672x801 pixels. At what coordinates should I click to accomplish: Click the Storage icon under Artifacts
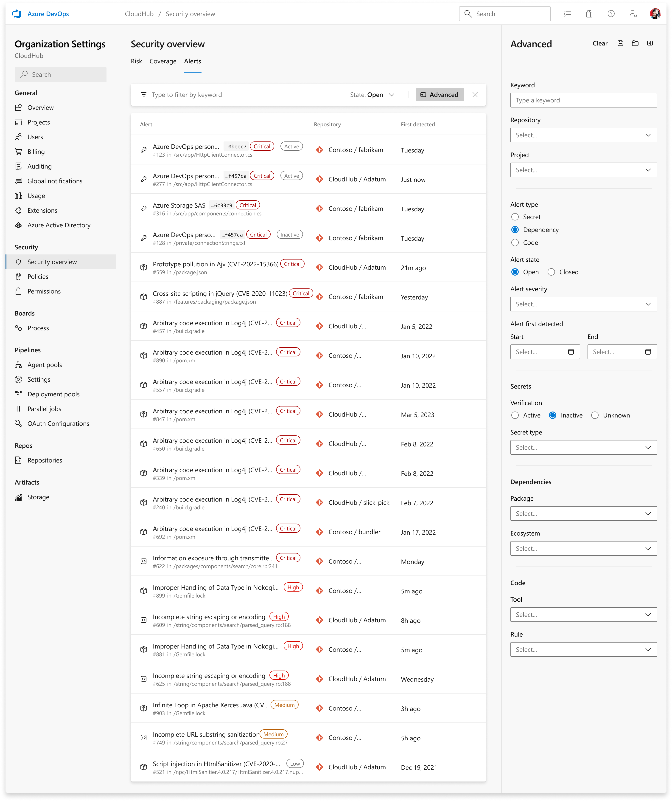click(x=18, y=497)
